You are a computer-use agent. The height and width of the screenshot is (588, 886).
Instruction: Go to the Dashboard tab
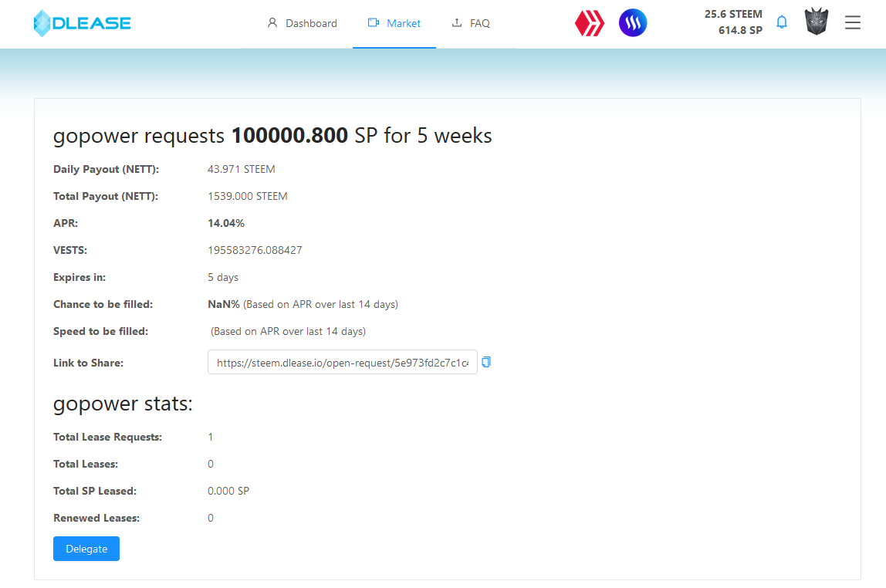[302, 23]
